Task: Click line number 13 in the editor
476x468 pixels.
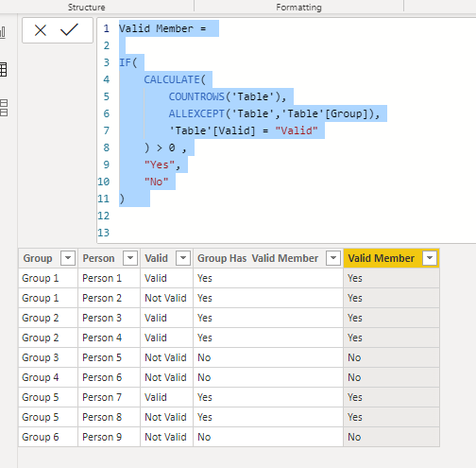Action: (104, 233)
